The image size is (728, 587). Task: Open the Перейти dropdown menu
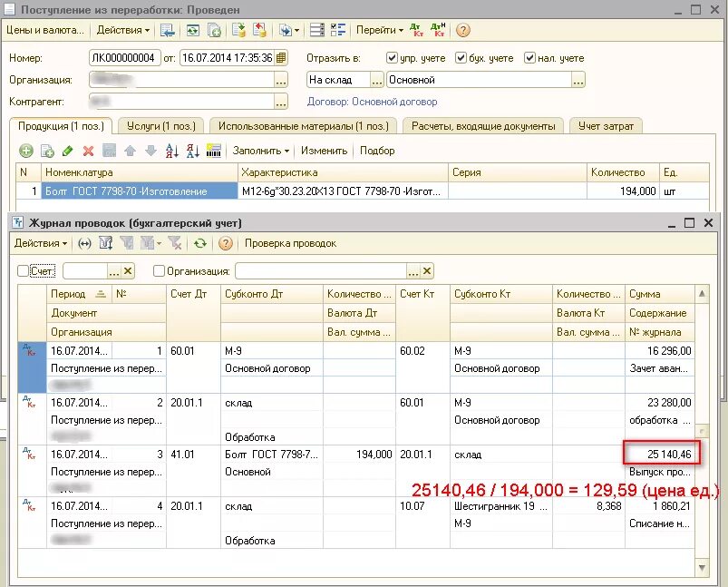(379, 30)
